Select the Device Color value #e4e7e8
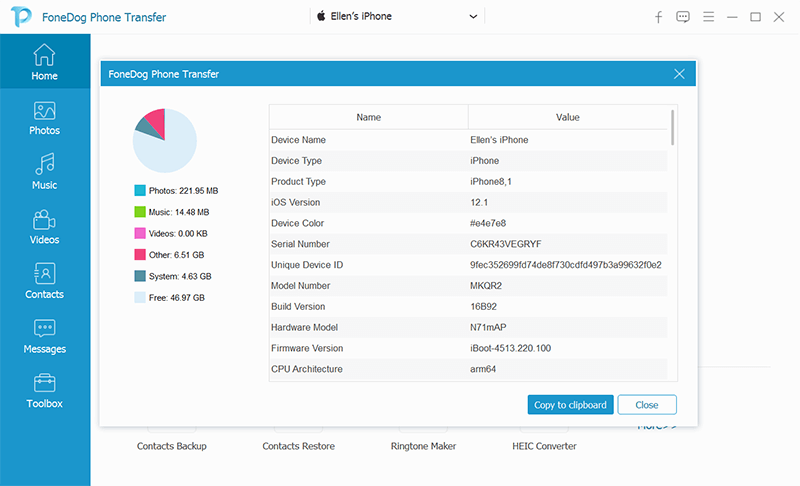 488,223
